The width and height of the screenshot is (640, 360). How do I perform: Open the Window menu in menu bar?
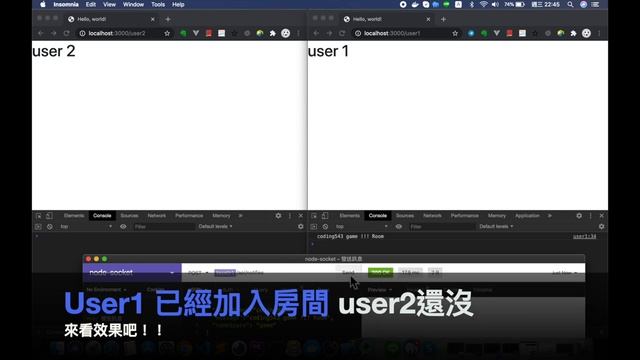[x=133, y=4]
